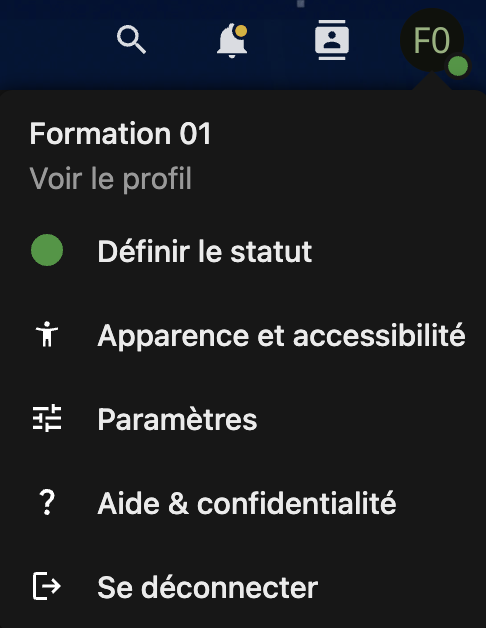Click the logout arrow icon
Screen dimensions: 486x628
(x=46, y=586)
